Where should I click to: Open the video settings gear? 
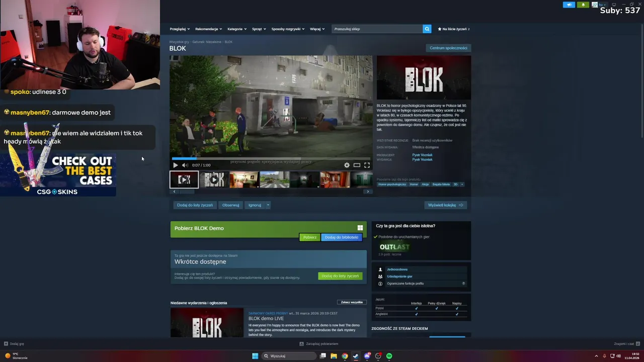click(x=347, y=165)
